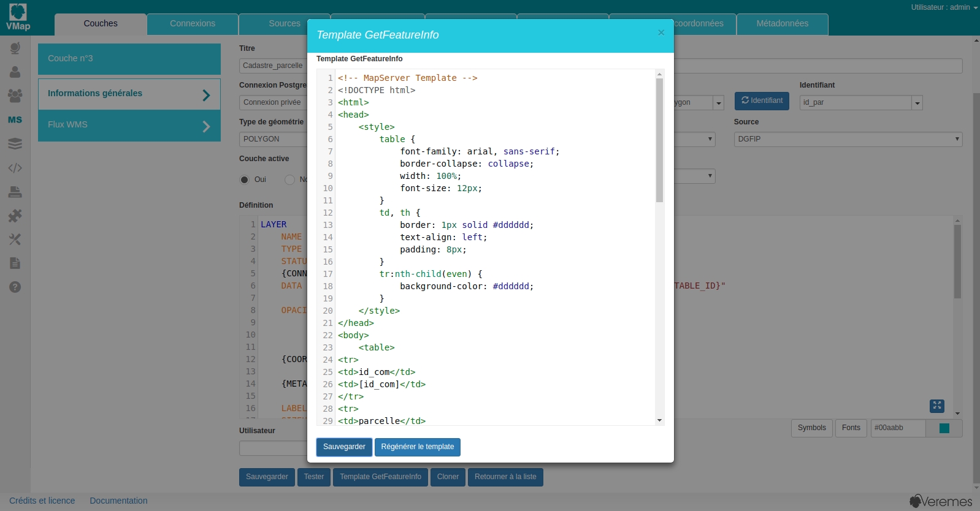Open the dropdown arrow left of Identifiant button
The image size is (980, 511).
(719, 103)
